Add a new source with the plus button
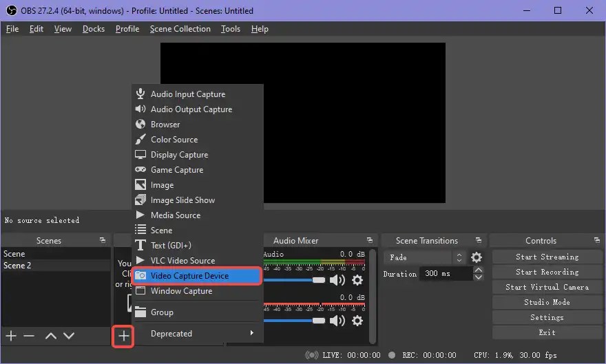This screenshot has width=606, height=364. [x=123, y=336]
